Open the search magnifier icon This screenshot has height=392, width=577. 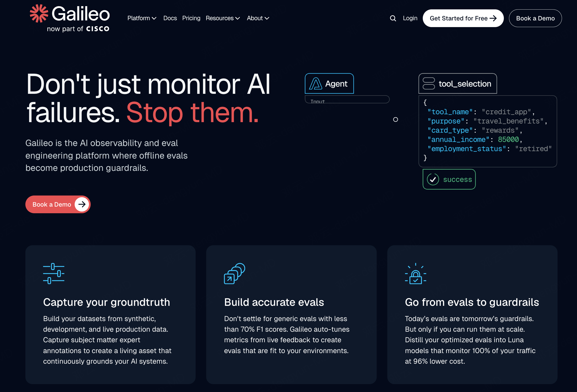click(x=393, y=18)
